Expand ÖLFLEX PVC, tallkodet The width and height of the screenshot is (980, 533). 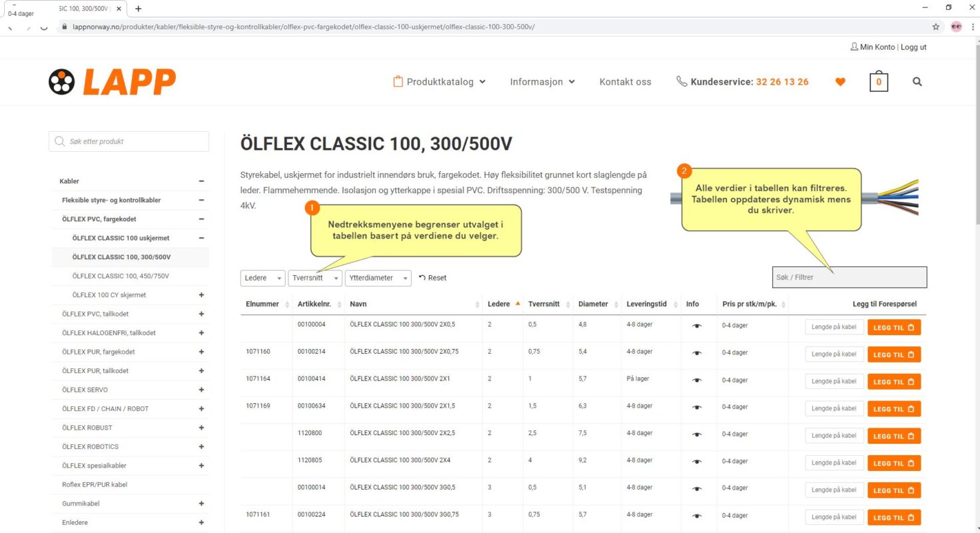coord(201,314)
